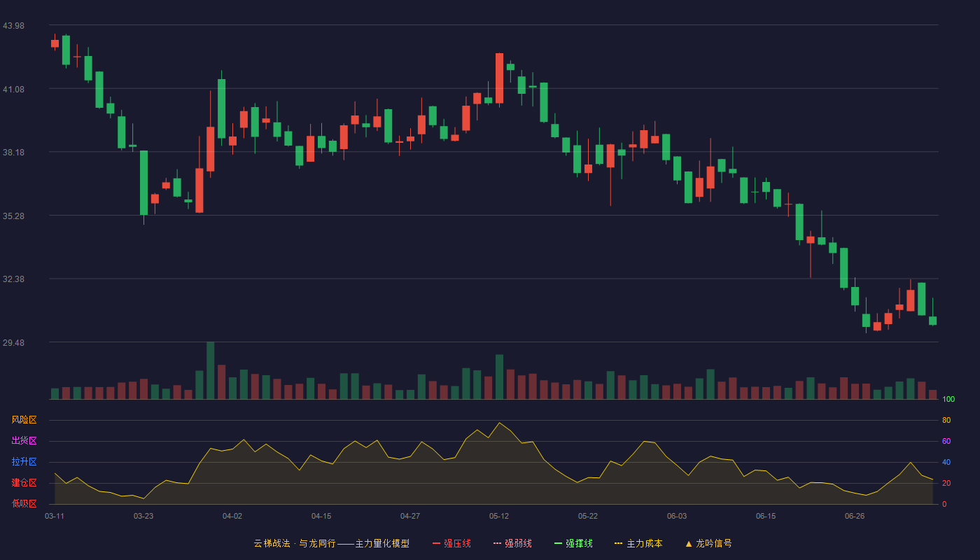This screenshot has height=560, width=980.
Task: Click the 41.08 price axis label
Action: [13, 89]
